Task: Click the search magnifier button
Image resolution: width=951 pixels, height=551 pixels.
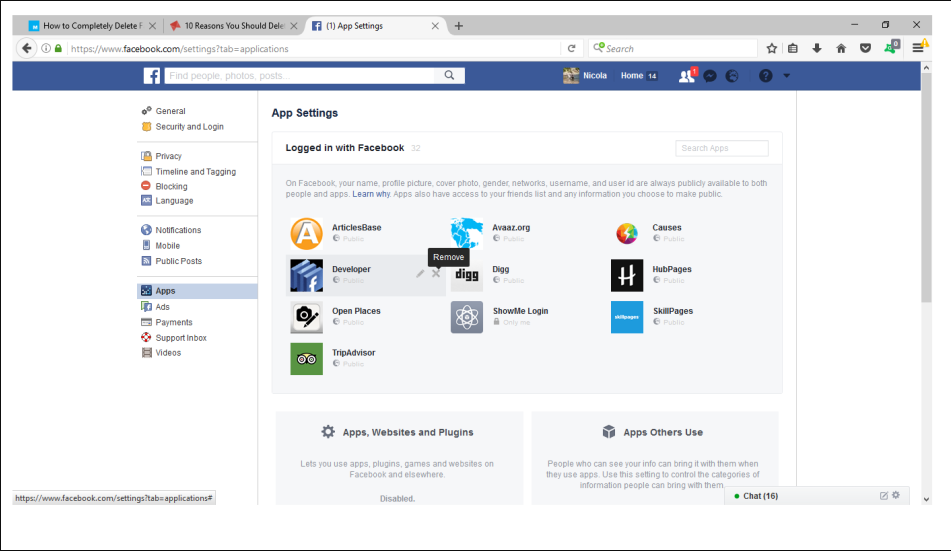Action: (x=449, y=75)
